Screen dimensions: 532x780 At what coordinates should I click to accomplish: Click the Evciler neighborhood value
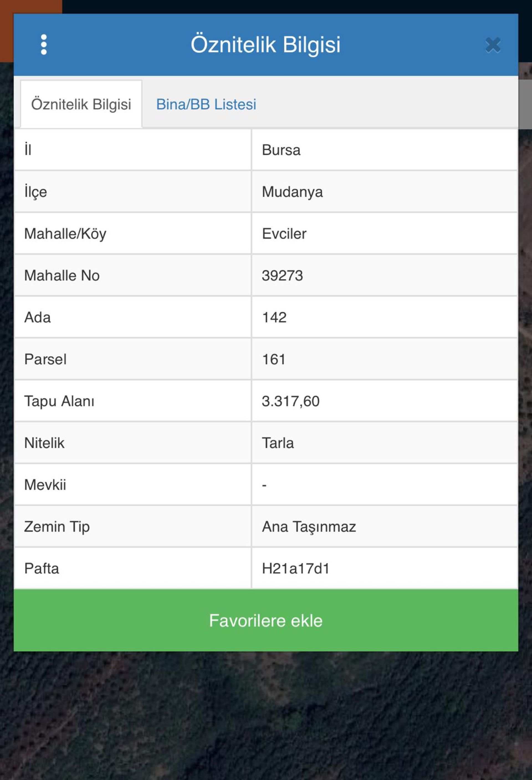click(x=284, y=234)
